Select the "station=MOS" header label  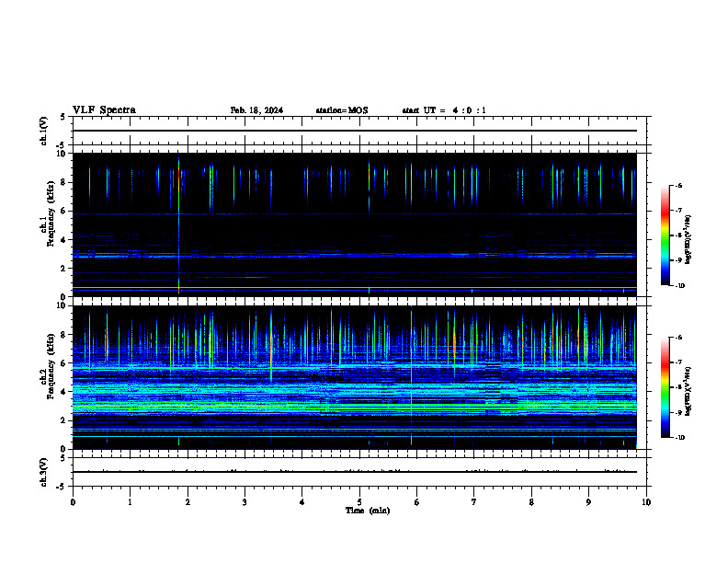[342, 110]
